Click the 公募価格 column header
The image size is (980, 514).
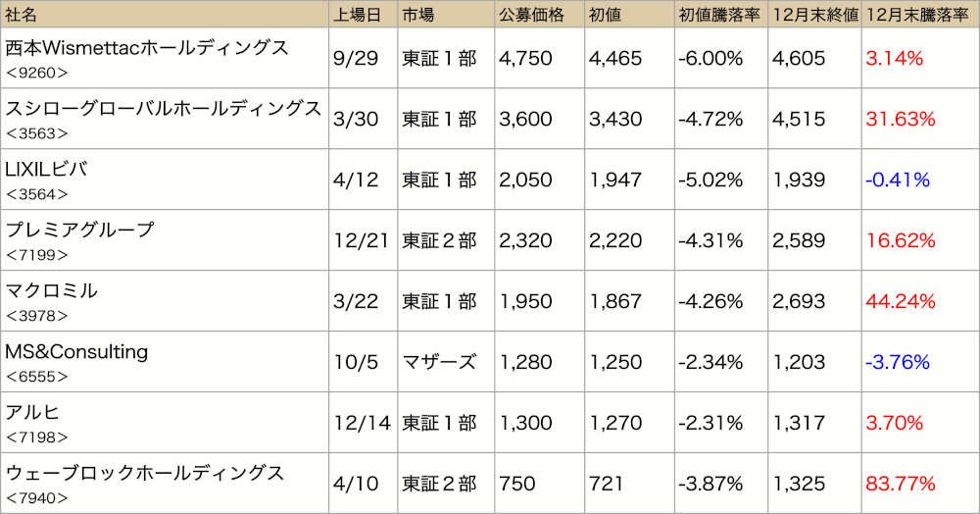point(530,15)
